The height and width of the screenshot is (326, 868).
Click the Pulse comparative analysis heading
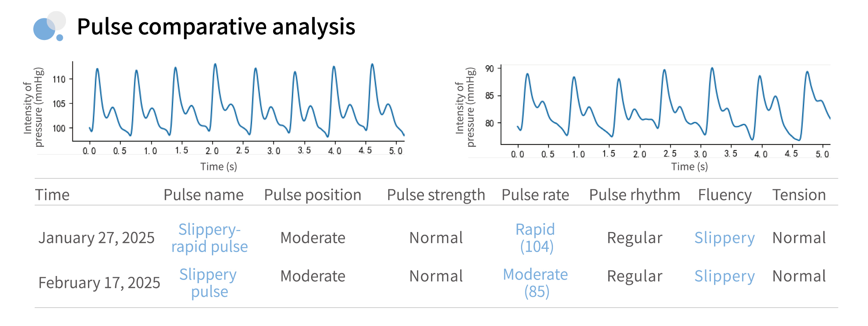click(x=216, y=27)
